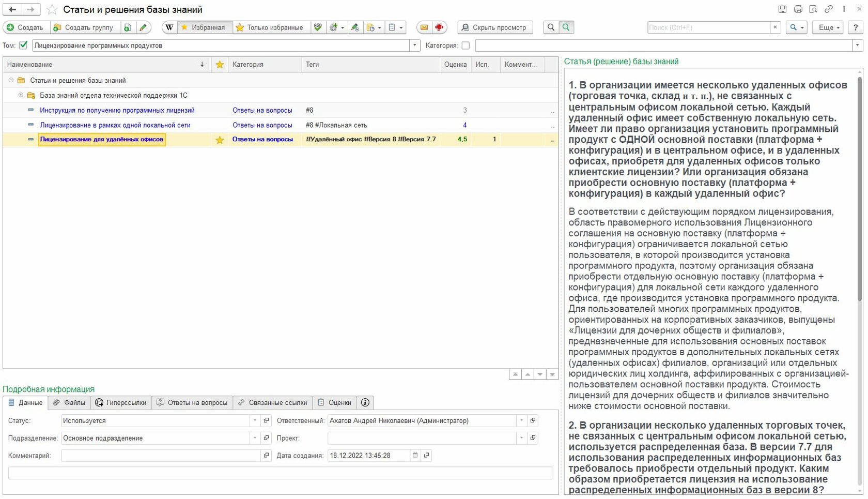Click the printer icon in title bar

(x=798, y=9)
